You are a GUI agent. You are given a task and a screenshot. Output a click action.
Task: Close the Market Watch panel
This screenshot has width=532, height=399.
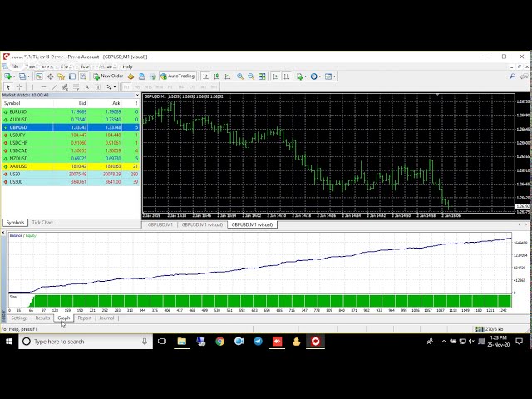click(x=138, y=95)
